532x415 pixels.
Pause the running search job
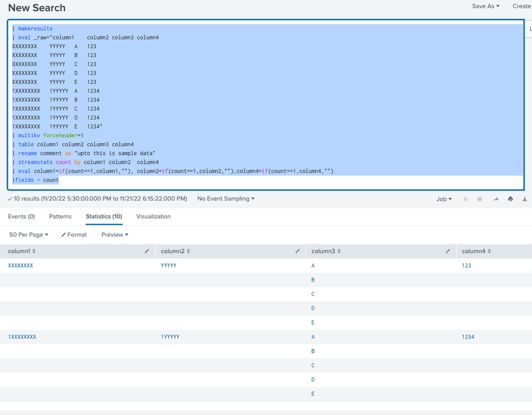pyautogui.click(x=465, y=199)
